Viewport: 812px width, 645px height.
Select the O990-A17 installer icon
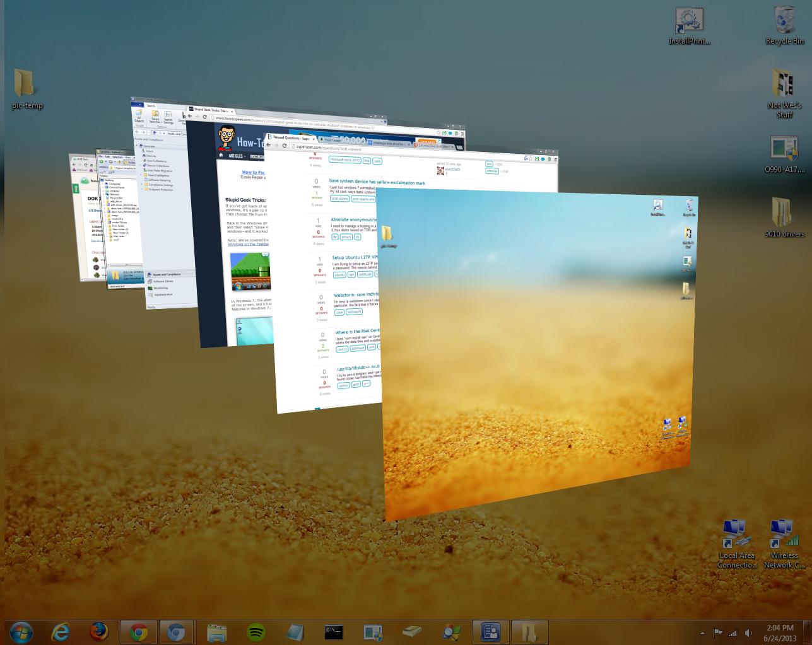click(784, 155)
